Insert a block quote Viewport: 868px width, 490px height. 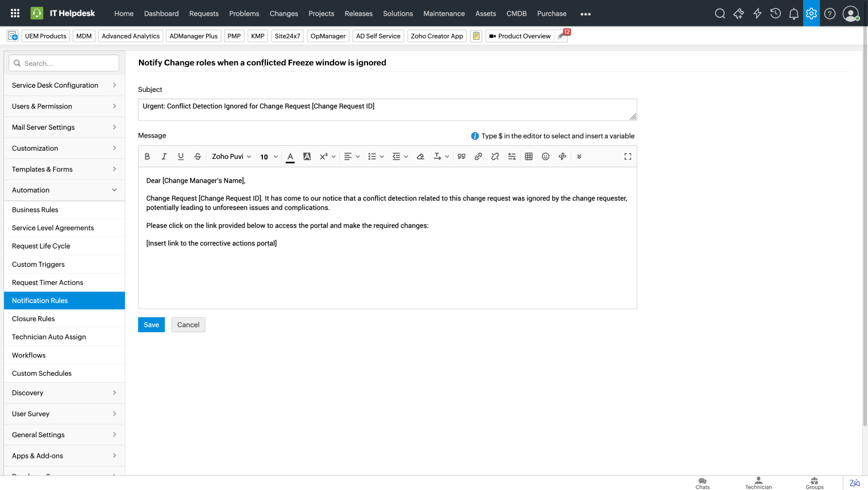pyautogui.click(x=461, y=157)
